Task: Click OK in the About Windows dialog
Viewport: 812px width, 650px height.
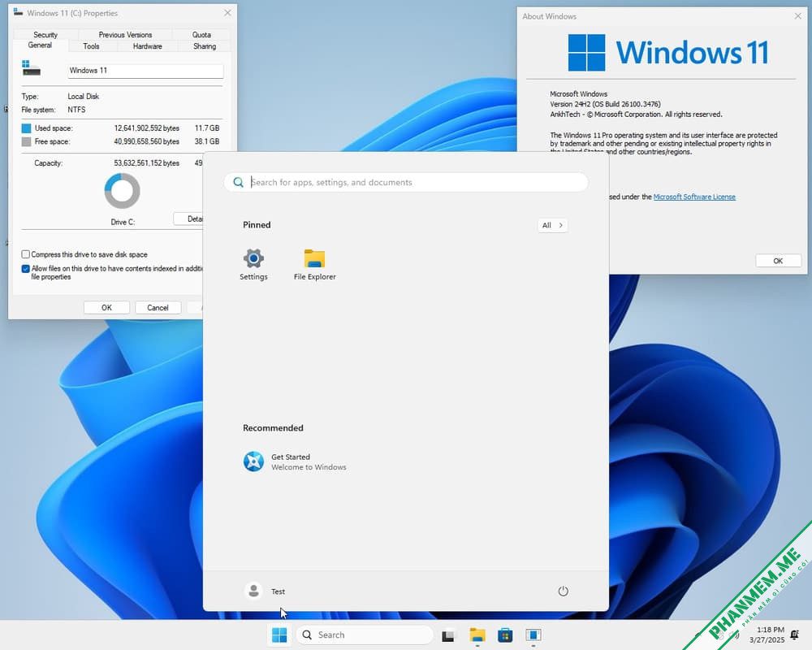Action: click(778, 261)
